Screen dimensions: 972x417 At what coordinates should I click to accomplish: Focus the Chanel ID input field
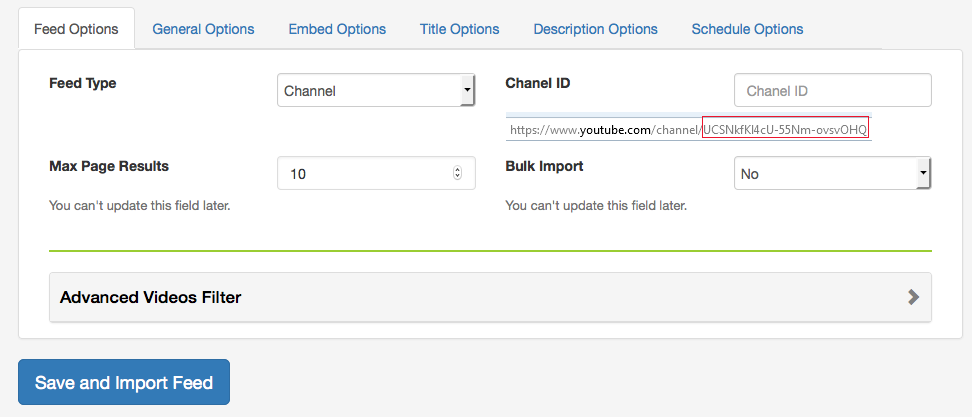[833, 90]
